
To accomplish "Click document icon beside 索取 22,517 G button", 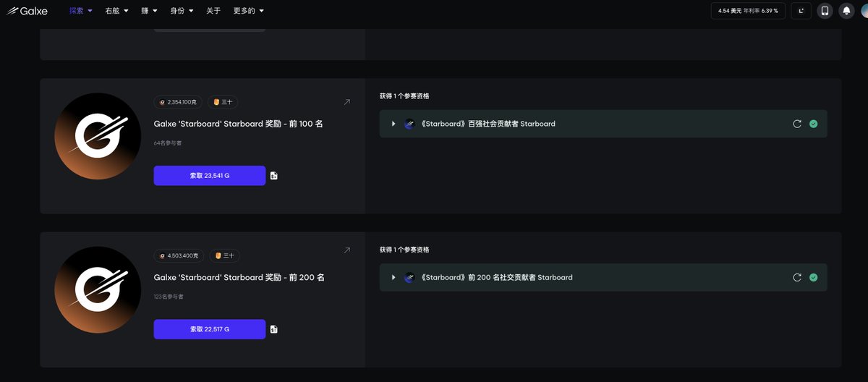I will click(x=274, y=329).
